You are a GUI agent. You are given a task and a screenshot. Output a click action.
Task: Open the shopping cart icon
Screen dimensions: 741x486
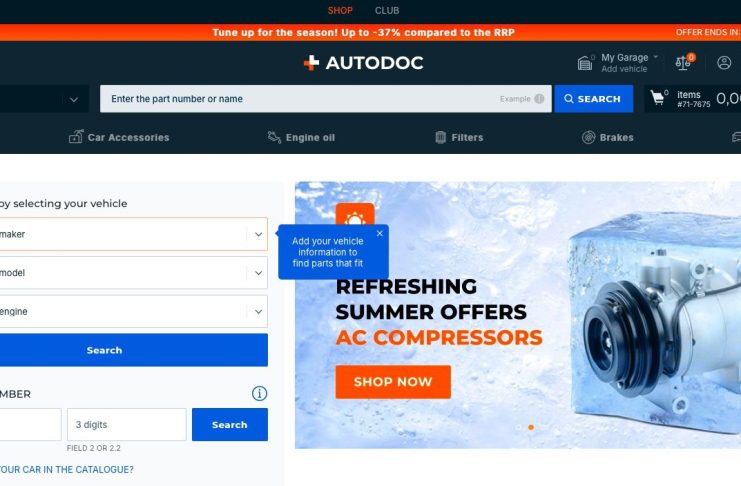point(657,98)
